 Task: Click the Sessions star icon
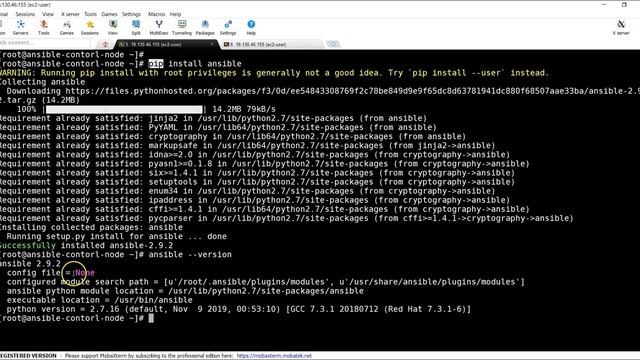(90, 28)
